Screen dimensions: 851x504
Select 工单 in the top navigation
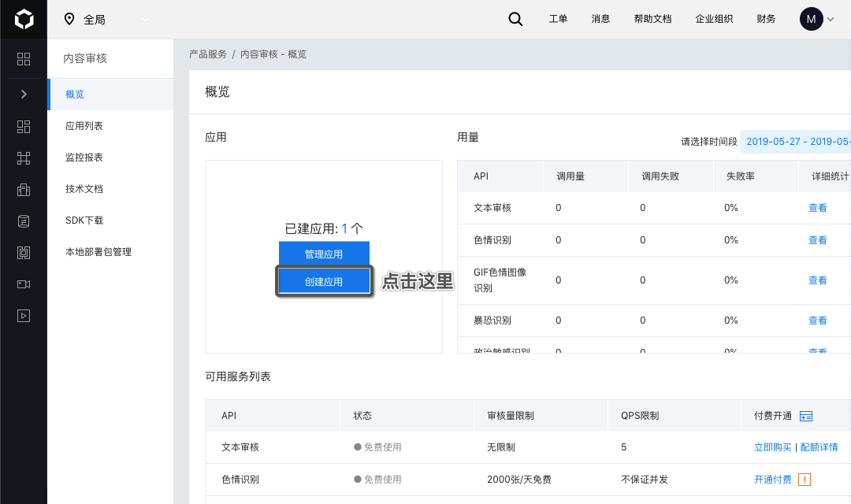[558, 19]
